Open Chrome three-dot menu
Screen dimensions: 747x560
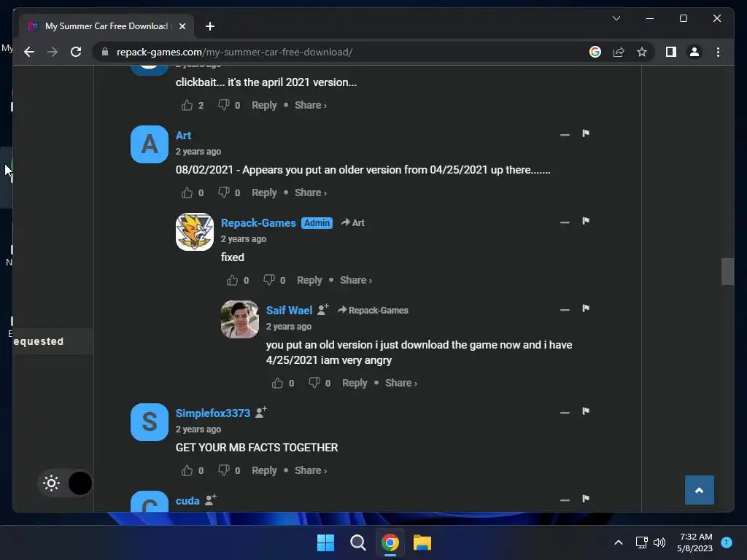pyautogui.click(x=718, y=52)
